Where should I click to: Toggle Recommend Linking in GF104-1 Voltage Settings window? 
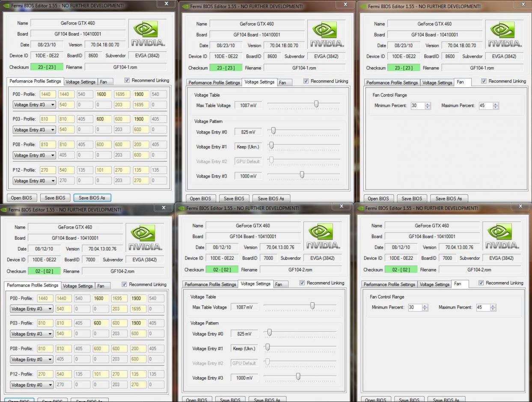point(306,81)
